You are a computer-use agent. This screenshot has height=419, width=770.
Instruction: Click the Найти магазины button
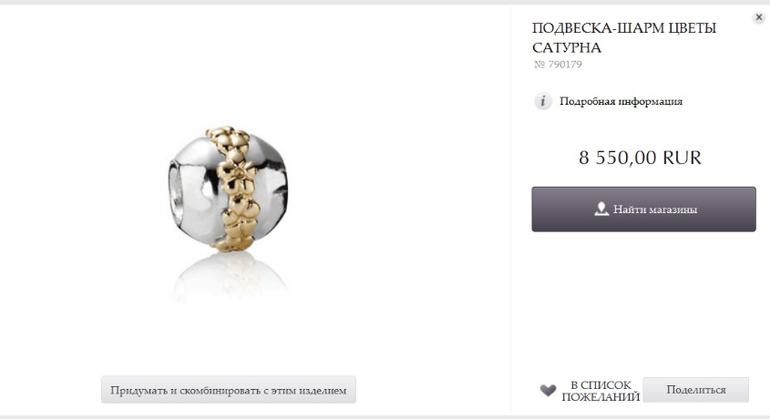[643, 209]
